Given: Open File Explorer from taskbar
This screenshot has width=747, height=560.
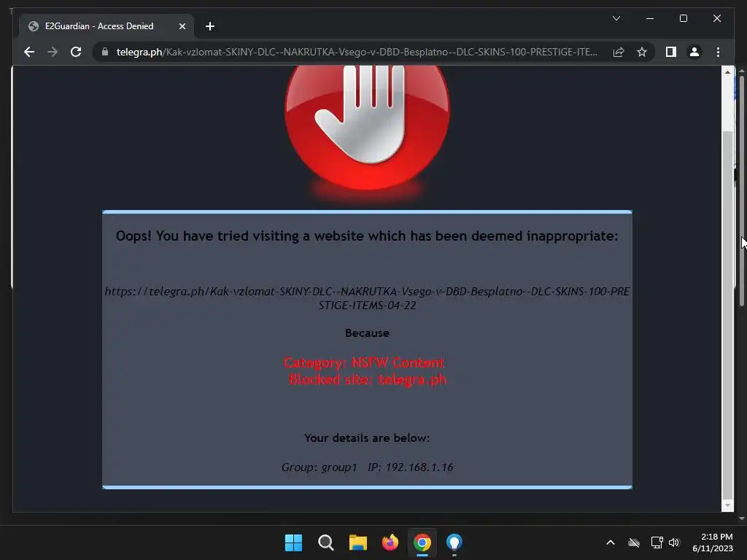Looking at the screenshot, I should tap(357, 542).
